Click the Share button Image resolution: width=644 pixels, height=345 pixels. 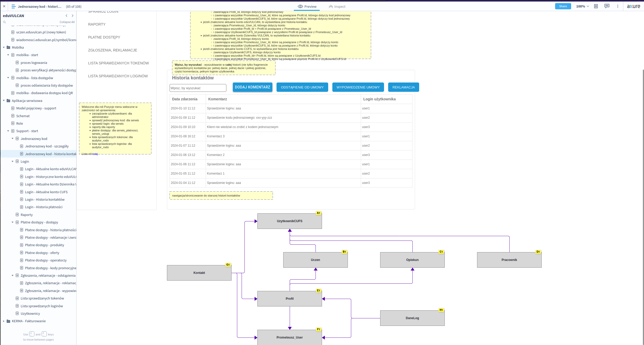(x=563, y=6)
